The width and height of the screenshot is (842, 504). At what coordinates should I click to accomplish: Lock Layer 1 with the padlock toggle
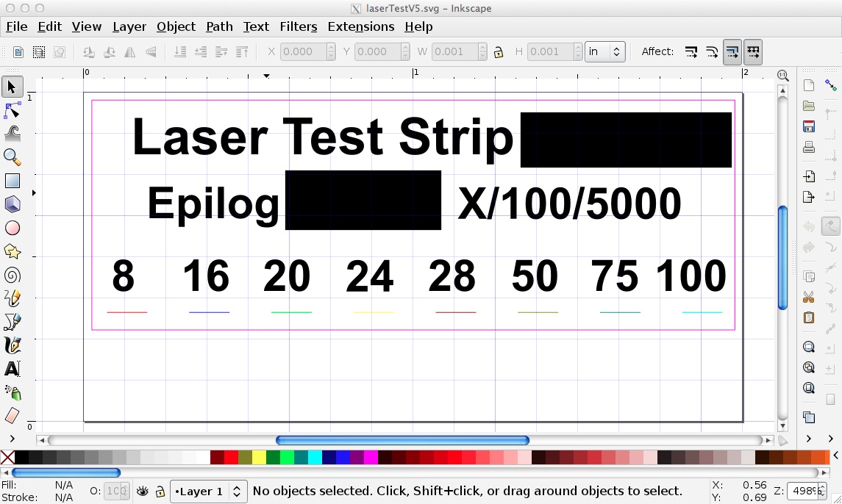(x=159, y=490)
